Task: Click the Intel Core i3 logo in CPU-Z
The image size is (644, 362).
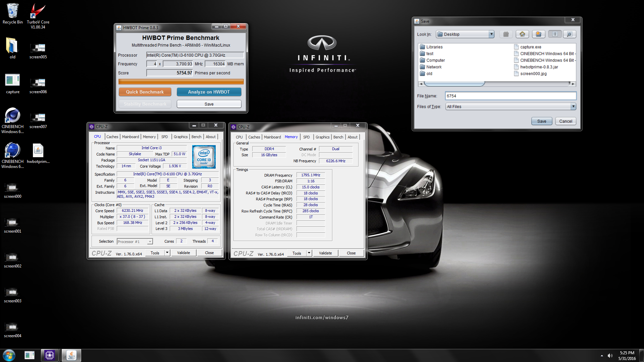Action: click(204, 157)
